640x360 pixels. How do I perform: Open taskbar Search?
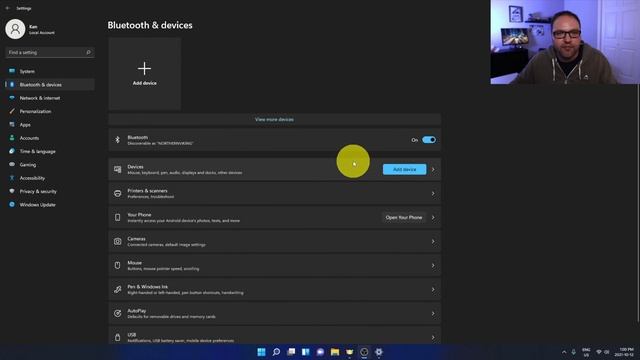[x=276, y=352]
